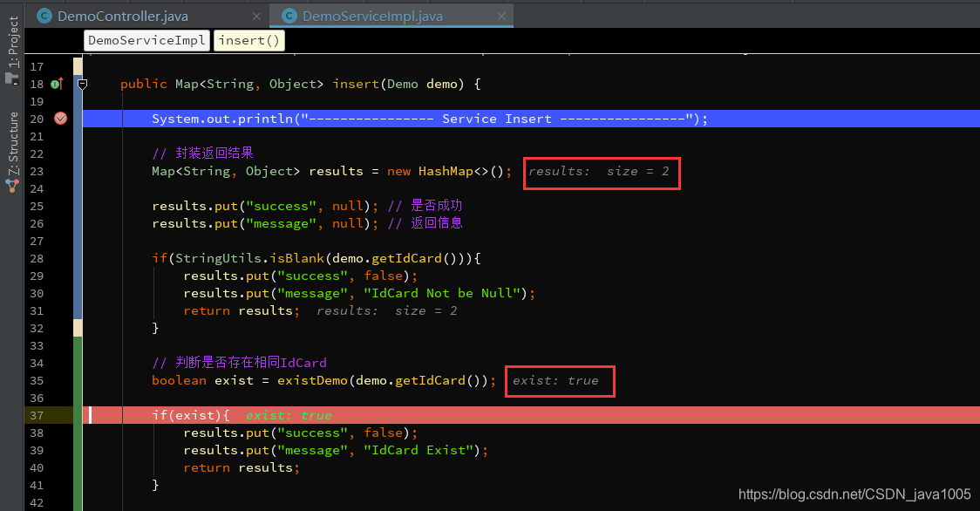This screenshot has height=511, width=980.
Task: Click the line number 23 in gutter
Action: click(37, 172)
